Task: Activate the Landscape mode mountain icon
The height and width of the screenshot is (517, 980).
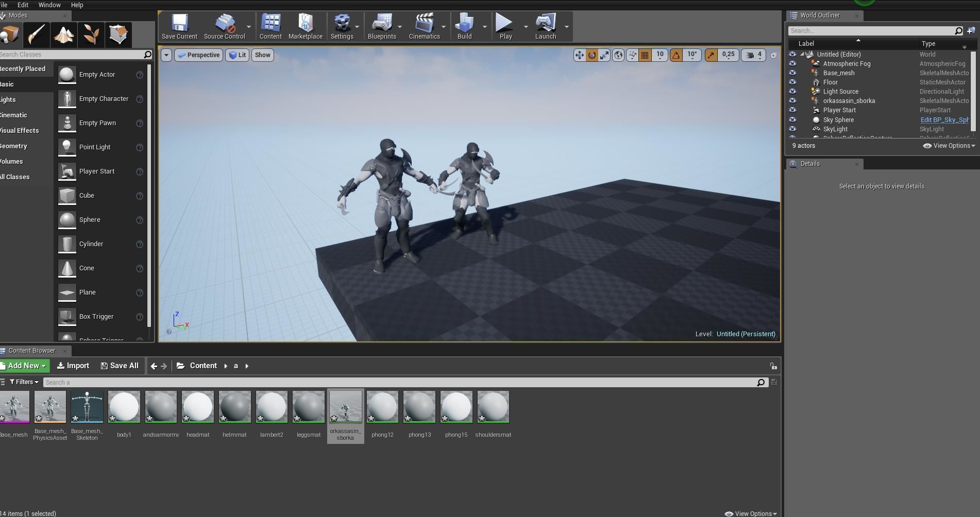Action: (64, 35)
